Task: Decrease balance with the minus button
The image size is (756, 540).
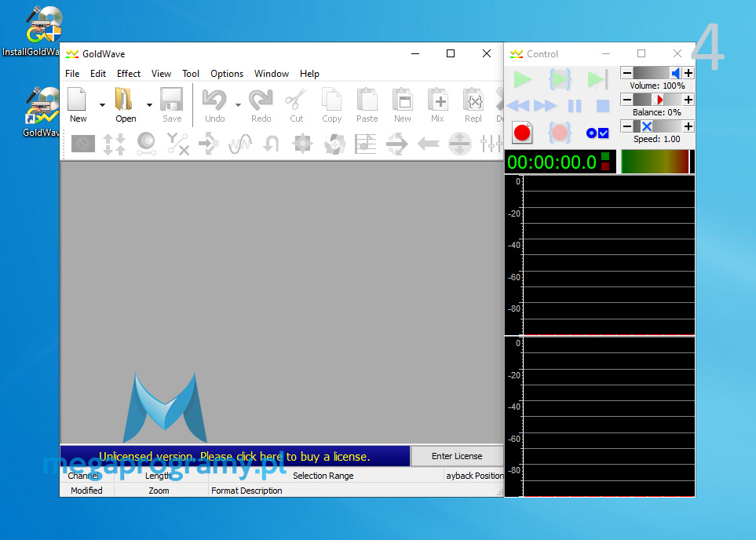Action: click(626, 100)
